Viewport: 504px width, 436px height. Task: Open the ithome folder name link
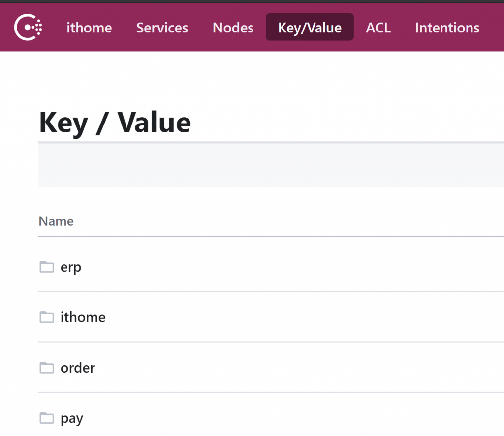pyautogui.click(x=83, y=317)
